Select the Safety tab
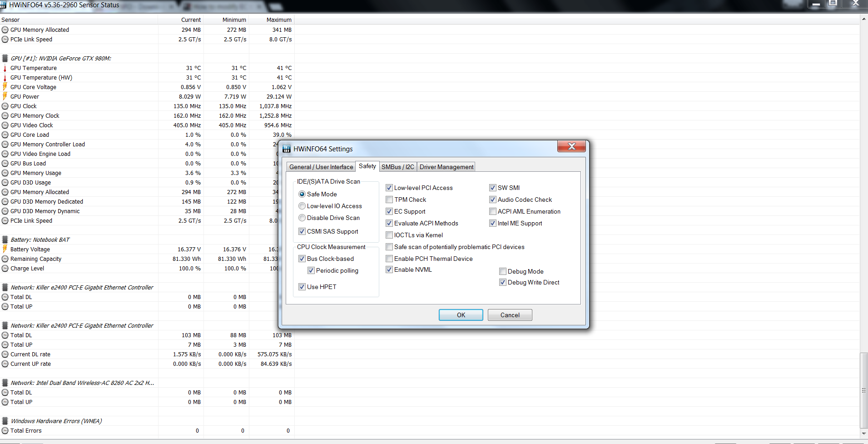 pyautogui.click(x=367, y=166)
